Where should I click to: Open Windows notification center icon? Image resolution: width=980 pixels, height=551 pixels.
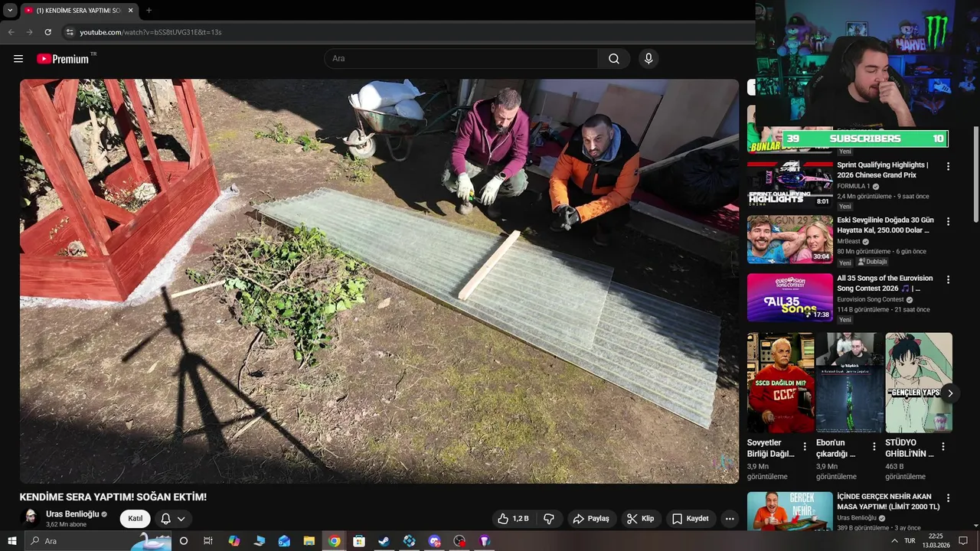pos(964,541)
